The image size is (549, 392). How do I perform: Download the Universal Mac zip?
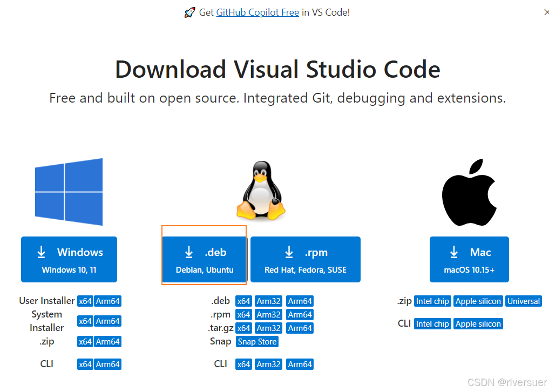tap(523, 301)
